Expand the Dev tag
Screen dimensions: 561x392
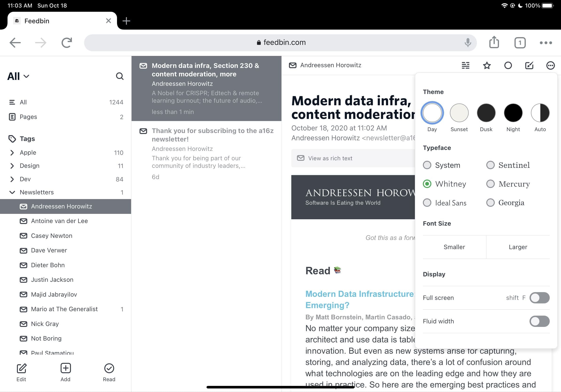pyautogui.click(x=12, y=179)
